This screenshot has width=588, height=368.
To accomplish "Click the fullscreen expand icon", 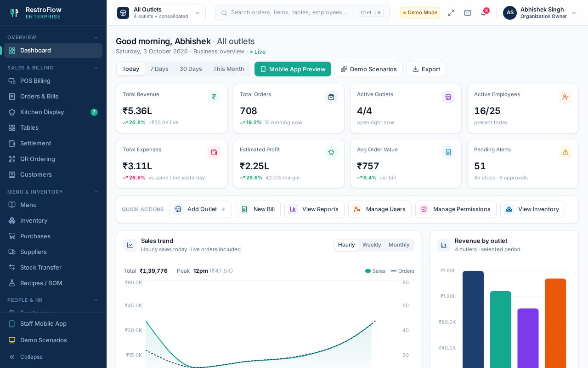I will click(x=451, y=13).
